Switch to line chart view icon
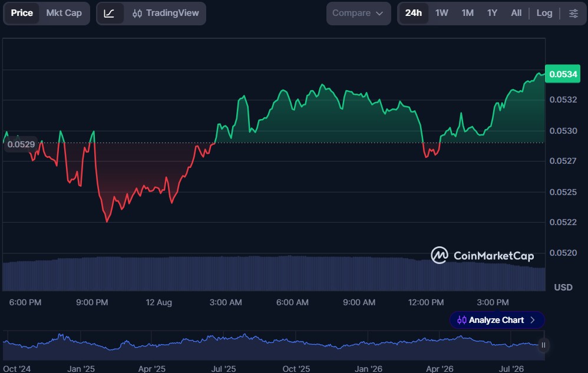Screen dimensions: 588x373 109,14
